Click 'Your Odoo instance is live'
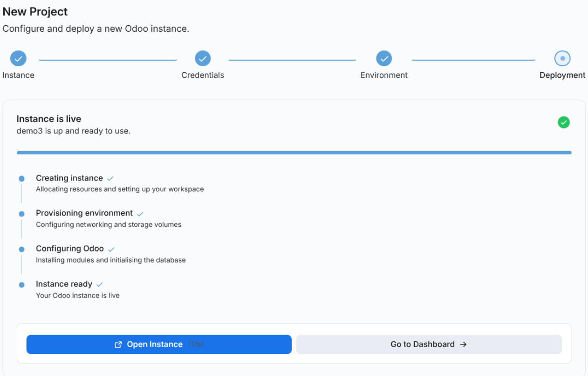588x376 pixels. tap(78, 296)
